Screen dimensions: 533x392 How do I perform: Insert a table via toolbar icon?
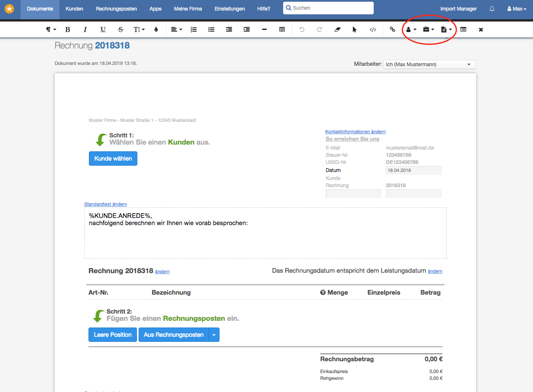[282, 30]
